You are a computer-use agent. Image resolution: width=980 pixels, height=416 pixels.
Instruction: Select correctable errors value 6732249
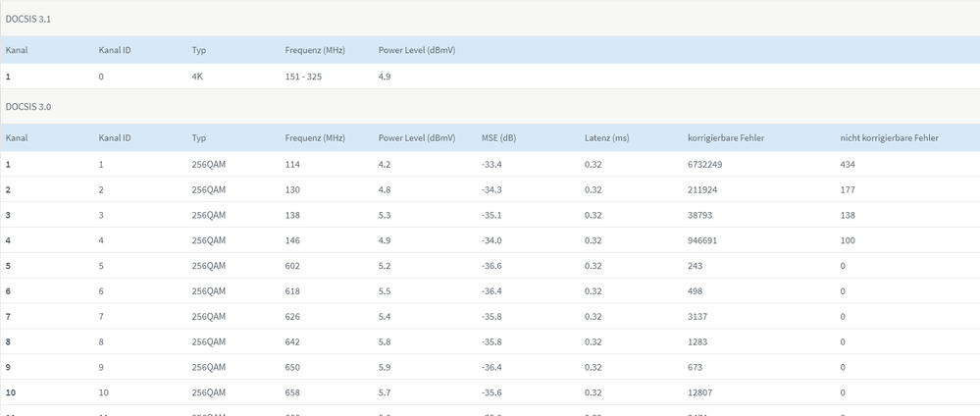click(705, 165)
